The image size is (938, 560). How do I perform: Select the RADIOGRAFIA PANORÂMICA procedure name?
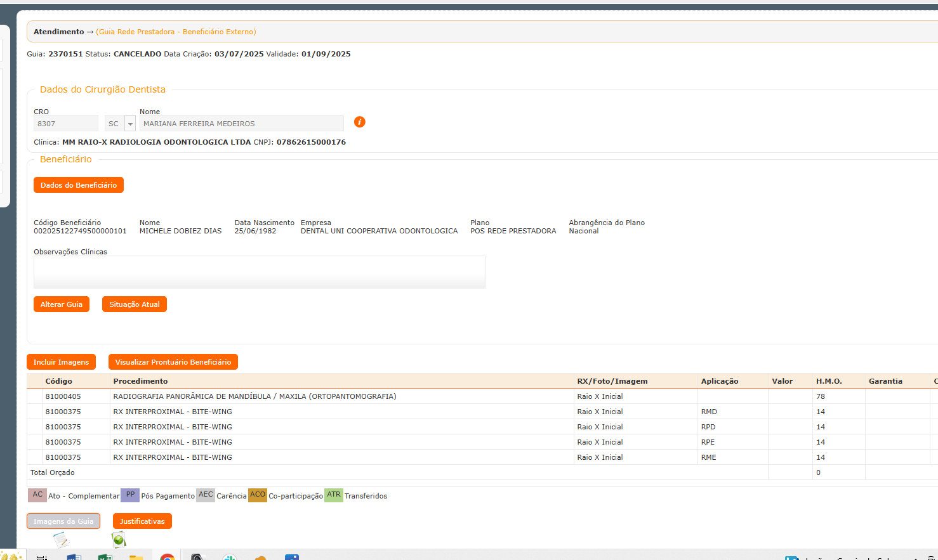point(255,396)
